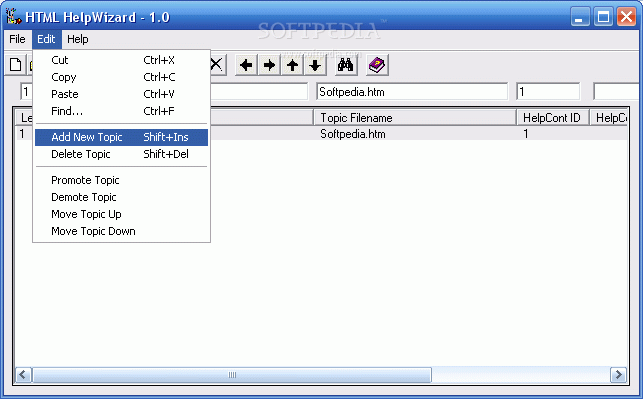The image size is (643, 399).
Task: Click the Topic Filename column header
Action: pyautogui.click(x=415, y=118)
